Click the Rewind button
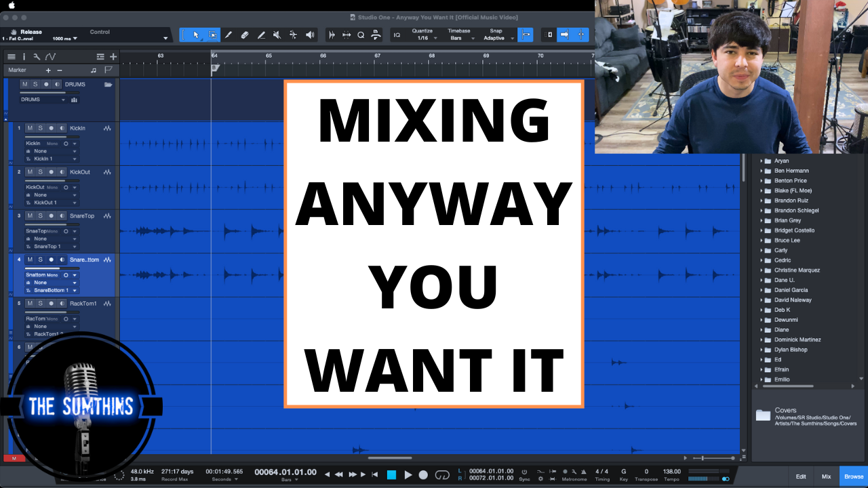Screen dimensions: 868x488 coord(339,474)
